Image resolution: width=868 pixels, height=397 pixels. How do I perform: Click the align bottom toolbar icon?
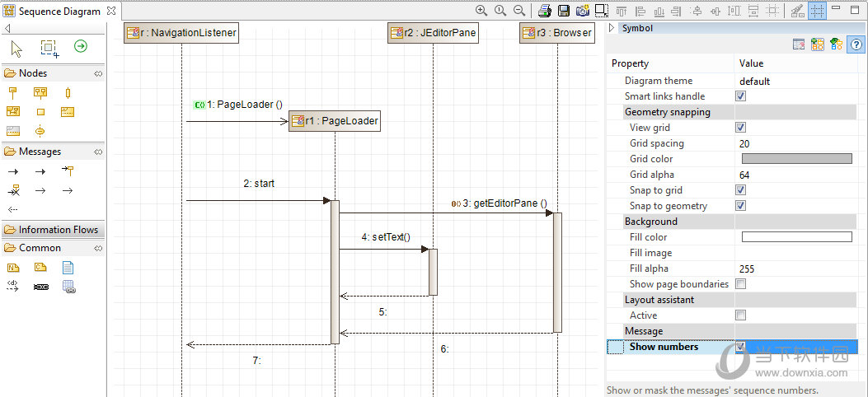tap(659, 11)
